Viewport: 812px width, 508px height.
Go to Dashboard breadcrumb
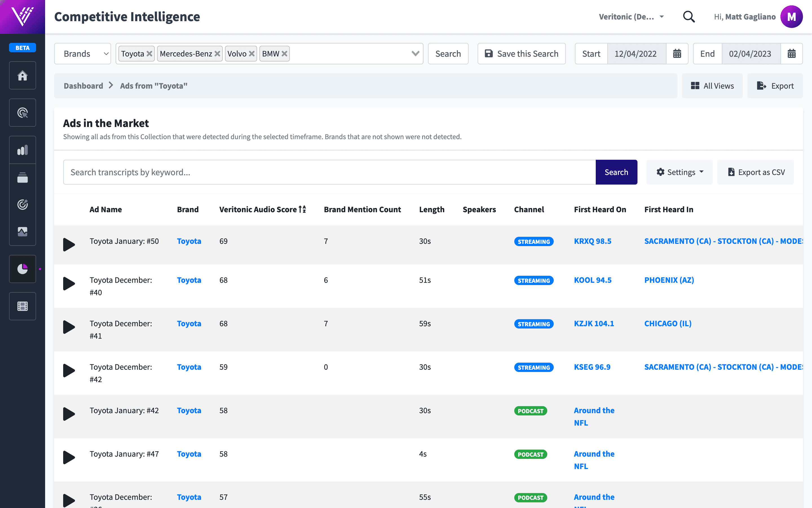click(83, 86)
